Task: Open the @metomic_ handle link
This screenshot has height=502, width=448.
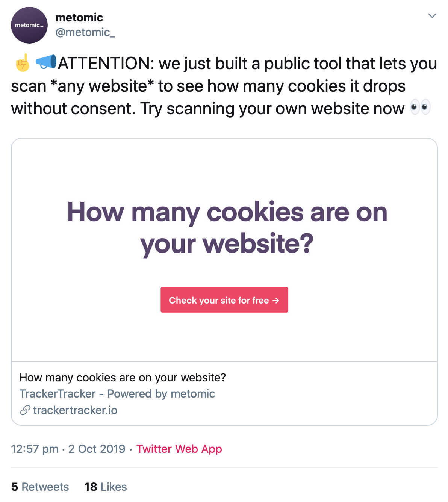Action: click(x=85, y=32)
